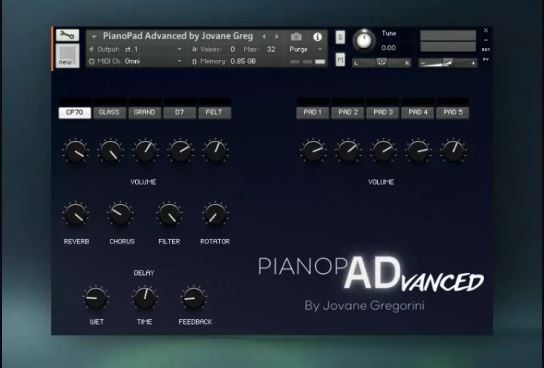This screenshot has width=544, height=368.
Task: Solo the instrument with S button
Action: [340, 37]
